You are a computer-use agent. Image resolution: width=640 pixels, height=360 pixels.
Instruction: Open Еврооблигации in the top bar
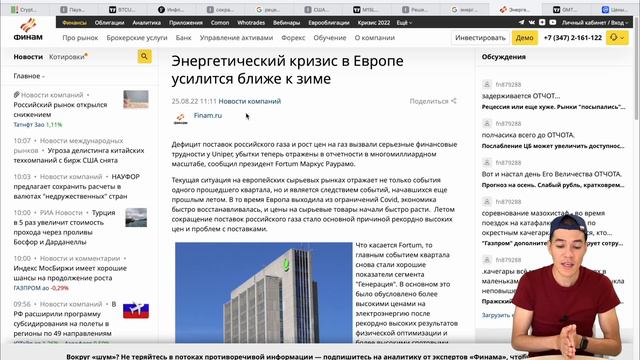[329, 22]
